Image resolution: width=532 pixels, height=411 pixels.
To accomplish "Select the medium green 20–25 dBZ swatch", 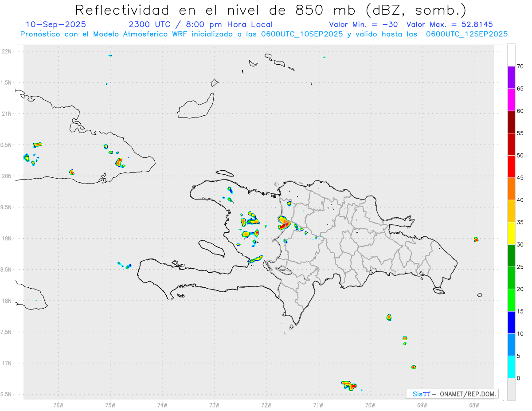I will tap(511, 278).
